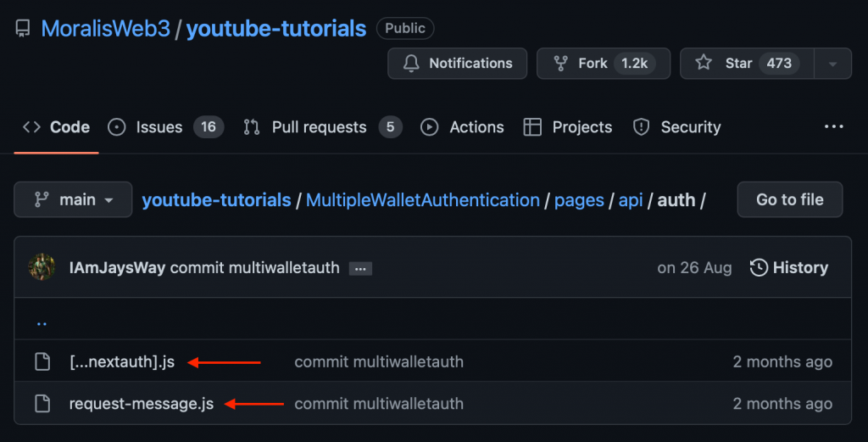
Task: View the 473 stargazers count
Action: 779,63
